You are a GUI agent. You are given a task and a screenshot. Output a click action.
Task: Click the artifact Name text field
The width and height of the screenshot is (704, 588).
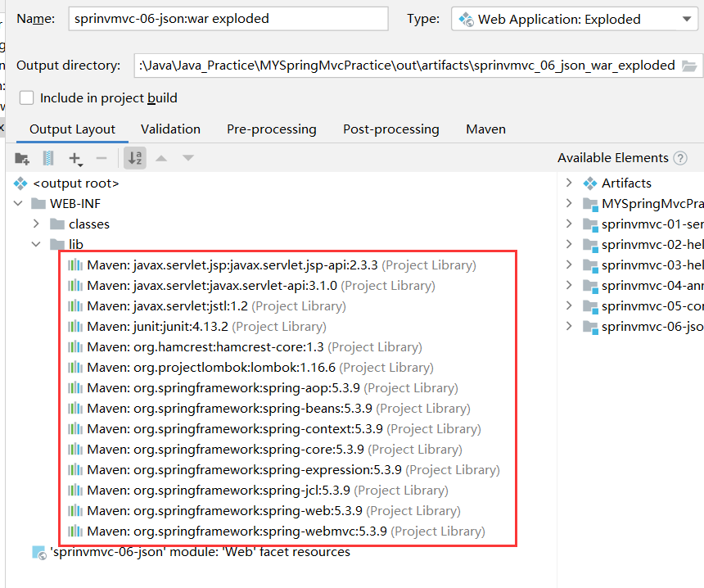(228, 18)
